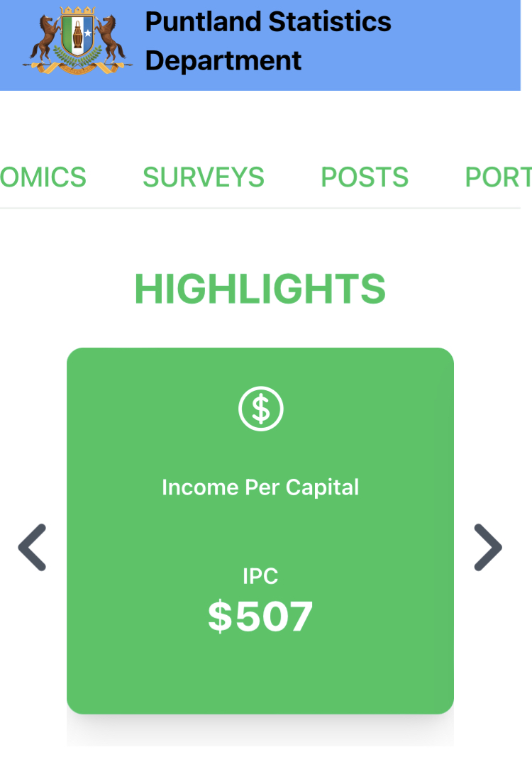The width and height of the screenshot is (532, 757).
Task: Click the word Puntland in header title
Action: pyautogui.click(x=203, y=22)
